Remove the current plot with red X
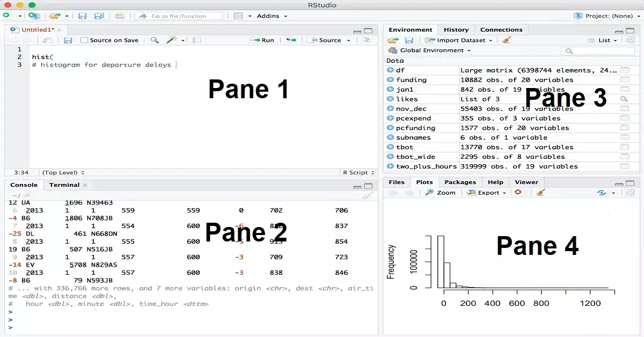The image size is (644, 337). (x=518, y=192)
